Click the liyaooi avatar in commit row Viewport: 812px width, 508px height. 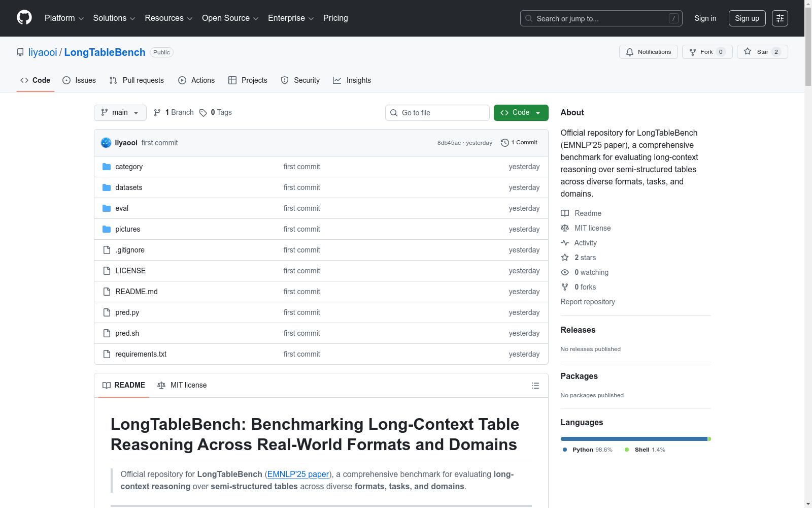point(106,143)
